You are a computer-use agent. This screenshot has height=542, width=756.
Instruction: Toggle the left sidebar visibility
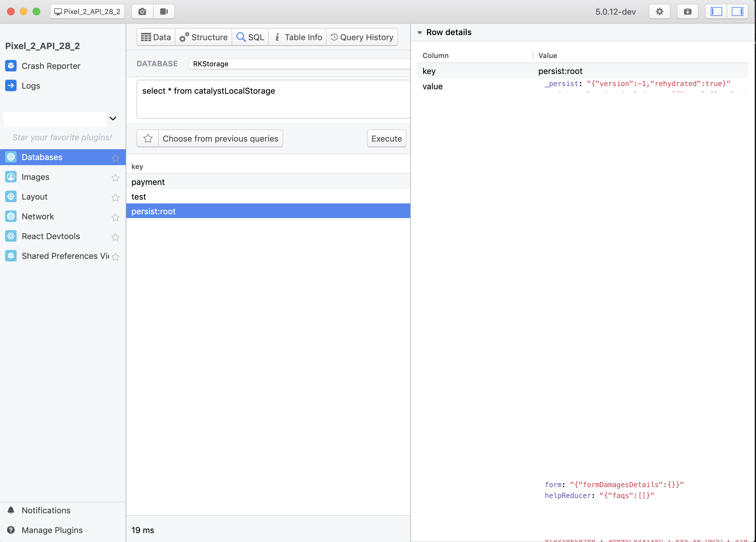coord(716,12)
